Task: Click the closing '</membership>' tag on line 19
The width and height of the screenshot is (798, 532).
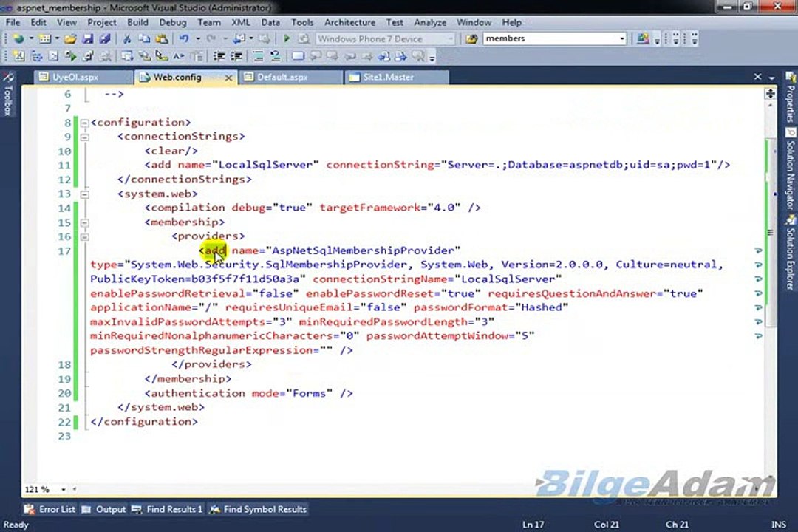Action: 188,379
